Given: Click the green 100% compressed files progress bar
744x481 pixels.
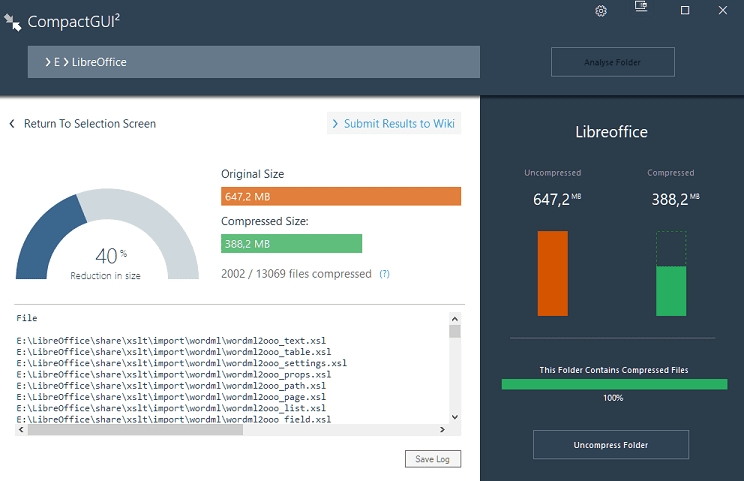Looking at the screenshot, I should pos(614,384).
